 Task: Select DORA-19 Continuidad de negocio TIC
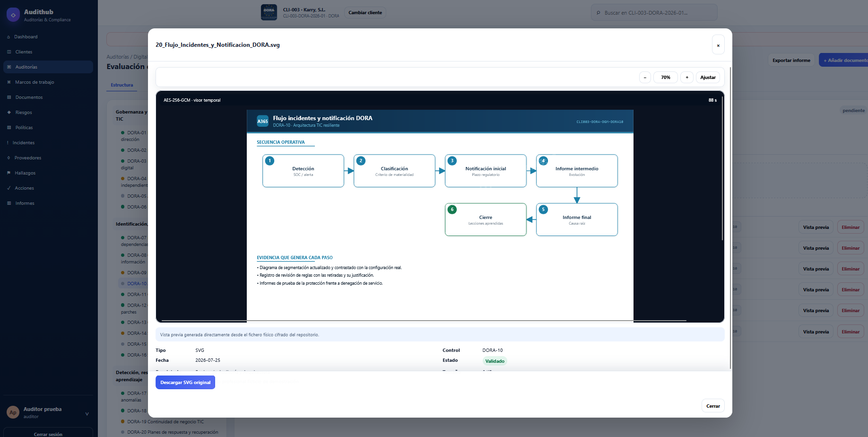[165, 422]
